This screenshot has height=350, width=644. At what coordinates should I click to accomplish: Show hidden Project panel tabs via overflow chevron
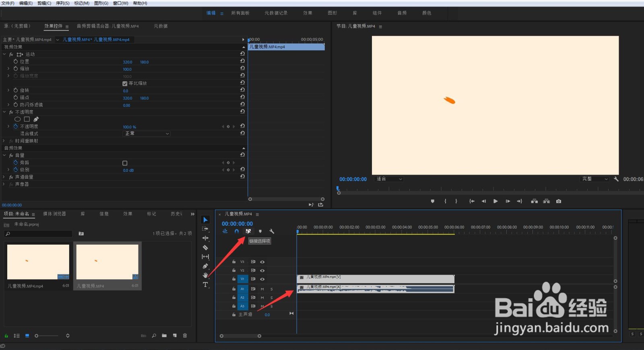[x=192, y=214]
